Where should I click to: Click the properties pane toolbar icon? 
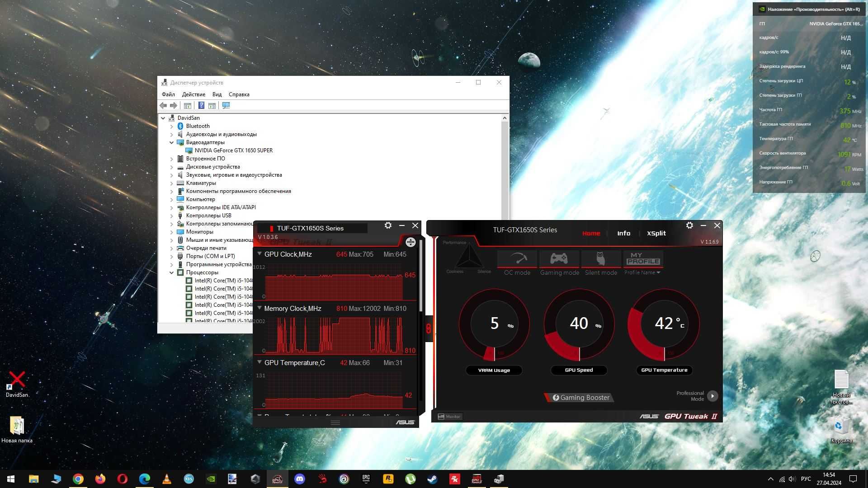pyautogui.click(x=212, y=105)
